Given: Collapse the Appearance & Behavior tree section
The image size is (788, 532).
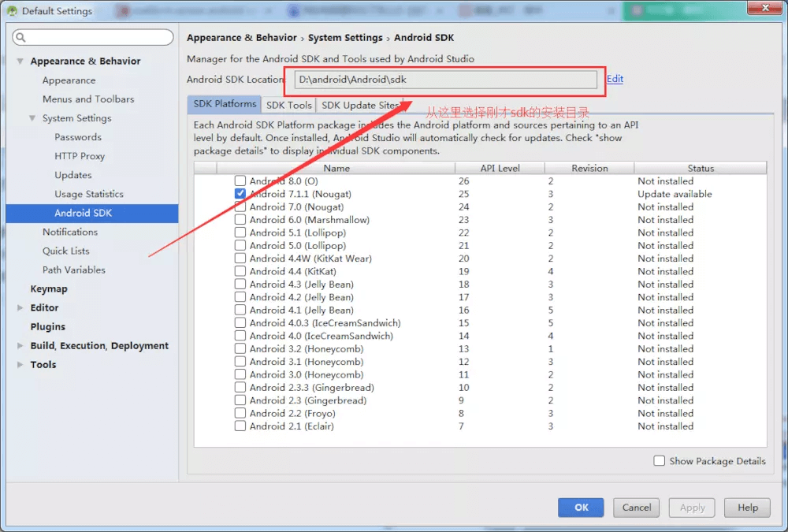Looking at the screenshot, I should click(x=20, y=61).
